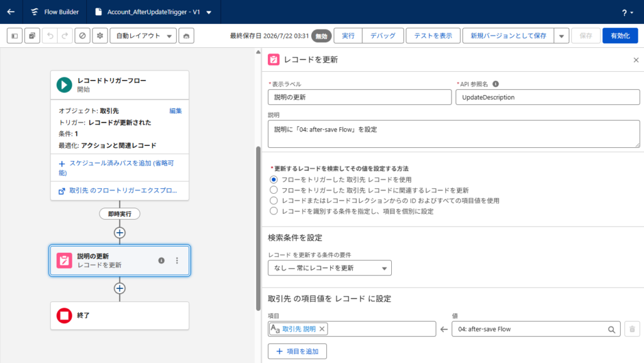644x363 pixels.
Task: Select 関連するレコードを更新 radio option
Action: click(x=274, y=190)
